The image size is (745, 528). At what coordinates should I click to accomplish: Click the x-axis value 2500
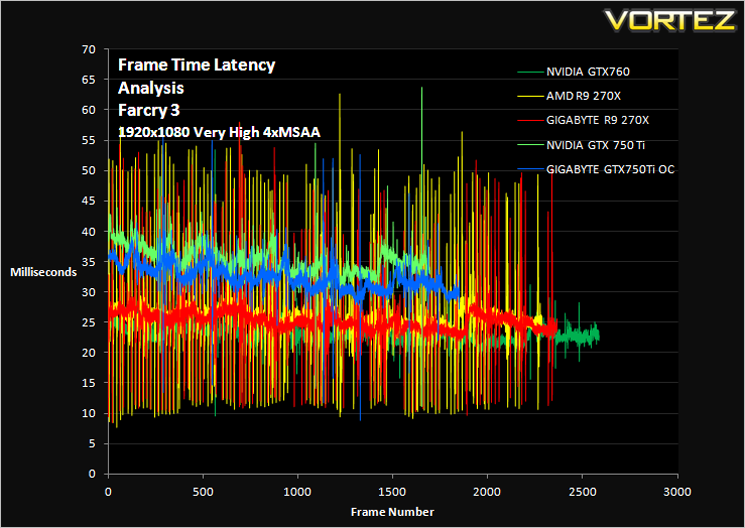(583, 492)
